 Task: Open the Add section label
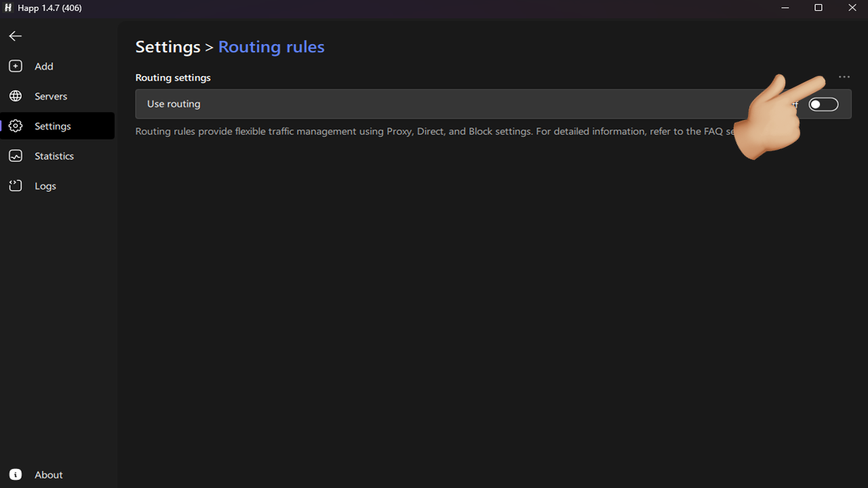pos(44,66)
